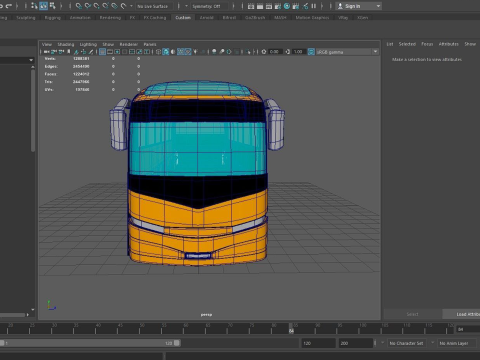This screenshot has width=480, height=360.
Task: Toggle Smooth Shade All button
Action: pyautogui.click(x=166, y=52)
